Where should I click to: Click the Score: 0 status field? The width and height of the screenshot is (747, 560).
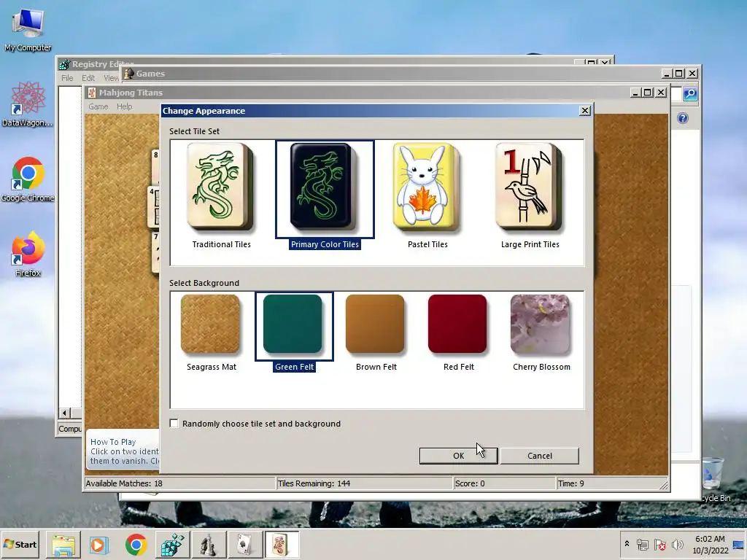click(x=505, y=483)
